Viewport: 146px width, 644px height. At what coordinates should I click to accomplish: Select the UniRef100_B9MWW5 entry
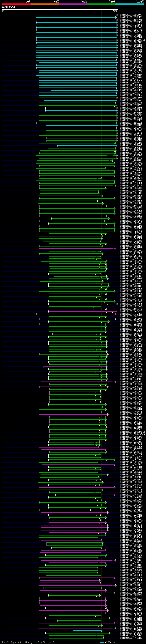tap(131, 75)
